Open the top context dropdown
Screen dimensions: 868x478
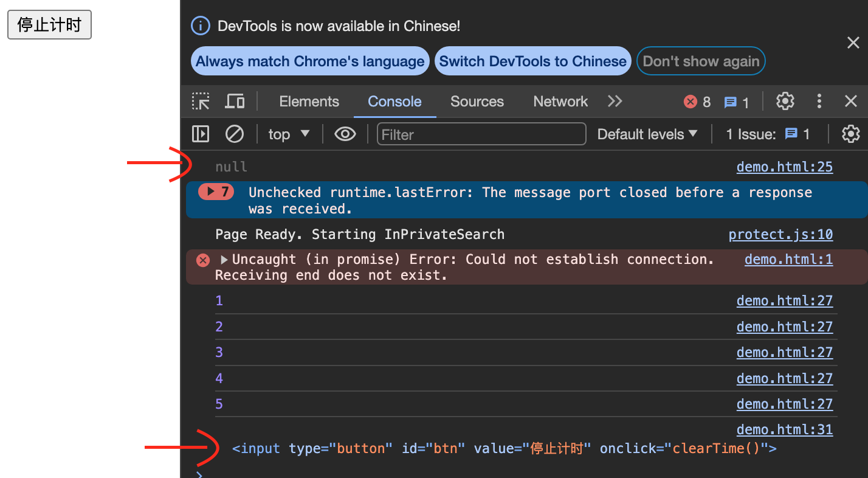289,134
